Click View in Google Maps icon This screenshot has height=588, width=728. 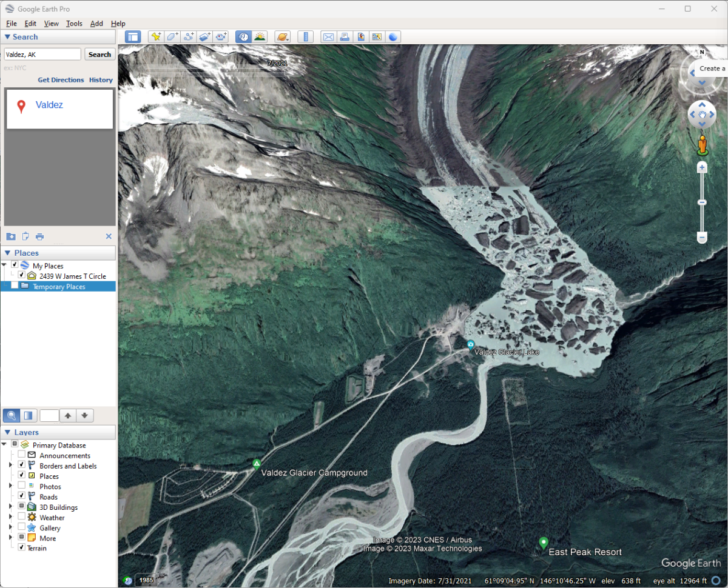pyautogui.click(x=377, y=37)
